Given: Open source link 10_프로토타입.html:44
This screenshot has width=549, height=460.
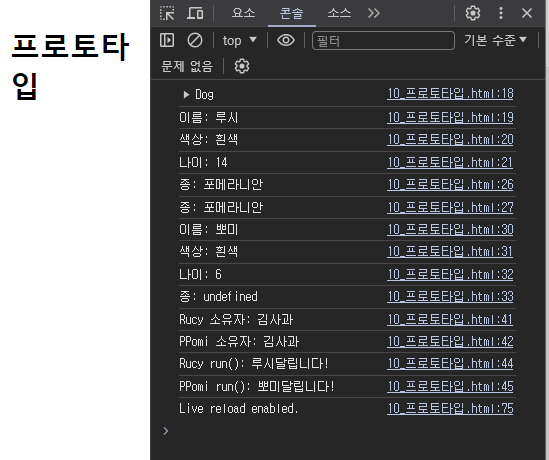Looking at the screenshot, I should pos(450,364).
